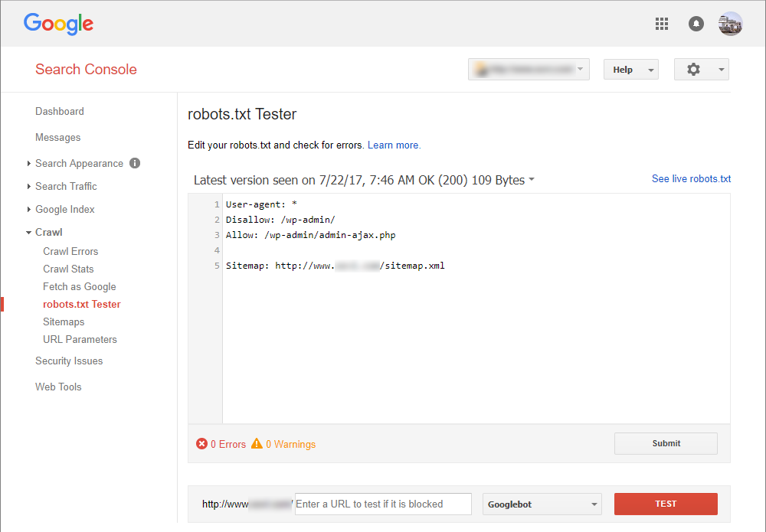Expand the Google Index section
This screenshot has height=532, width=766.
[29, 210]
